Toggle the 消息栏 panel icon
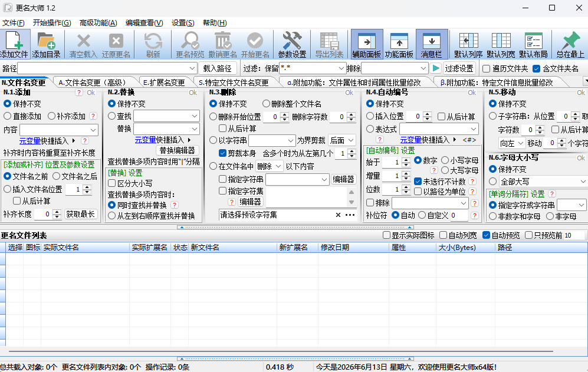 click(x=432, y=44)
